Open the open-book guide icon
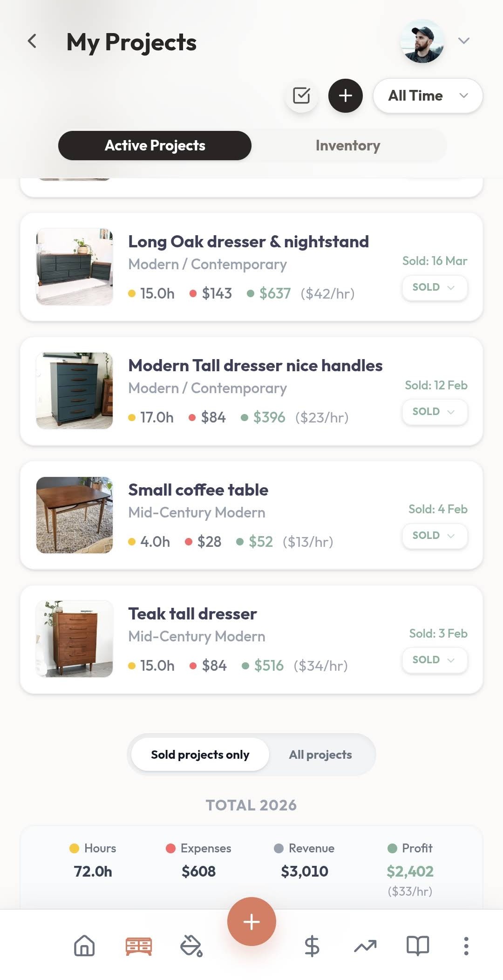The width and height of the screenshot is (503, 980). [x=418, y=946]
